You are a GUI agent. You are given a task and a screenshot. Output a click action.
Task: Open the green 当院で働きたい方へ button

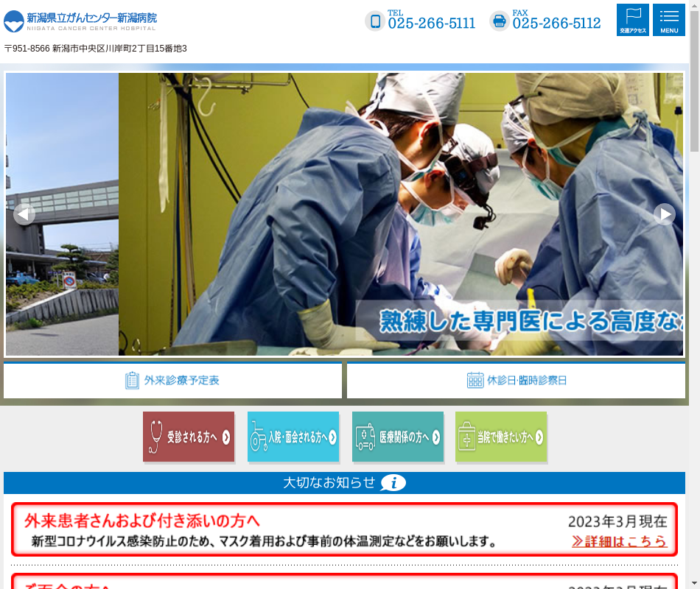(x=501, y=437)
